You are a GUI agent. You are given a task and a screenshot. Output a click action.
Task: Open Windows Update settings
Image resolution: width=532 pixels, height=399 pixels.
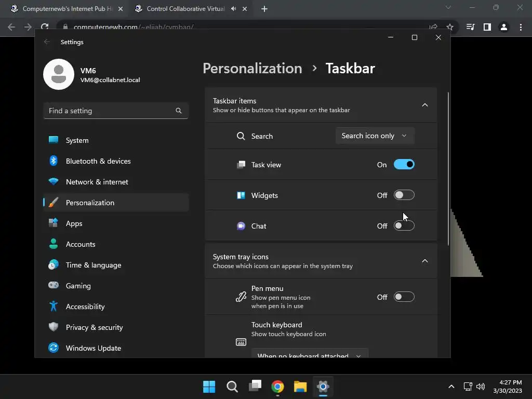pos(116,348)
